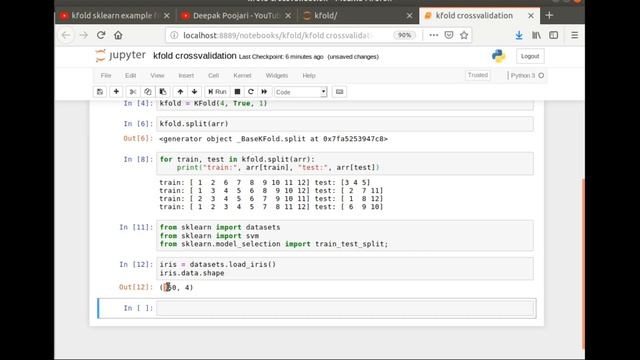
Task: Click the KFold(4, True, 1) cell
Action: [345, 104]
